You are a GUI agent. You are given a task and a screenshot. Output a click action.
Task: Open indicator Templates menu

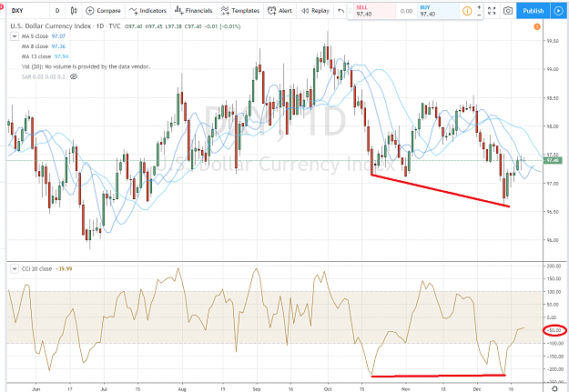coord(240,11)
